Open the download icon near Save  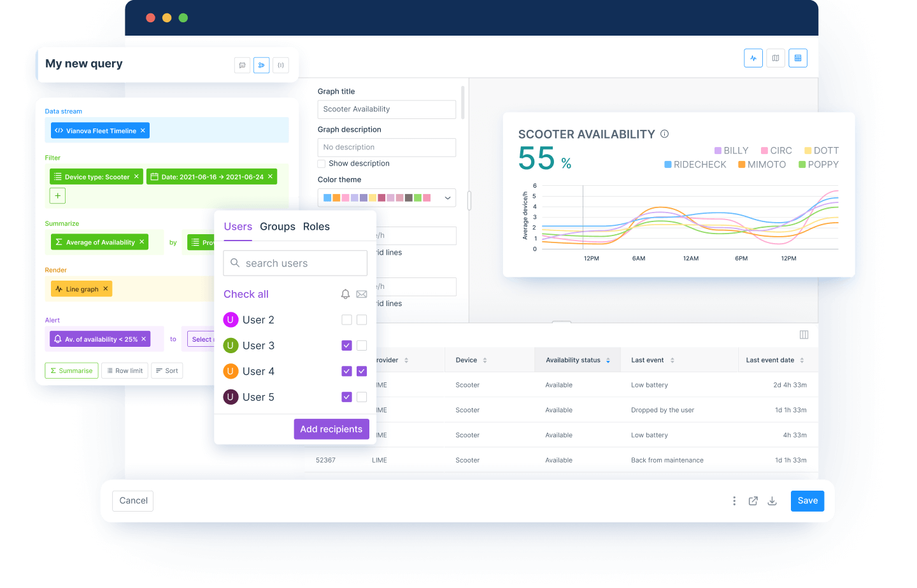[x=772, y=501]
